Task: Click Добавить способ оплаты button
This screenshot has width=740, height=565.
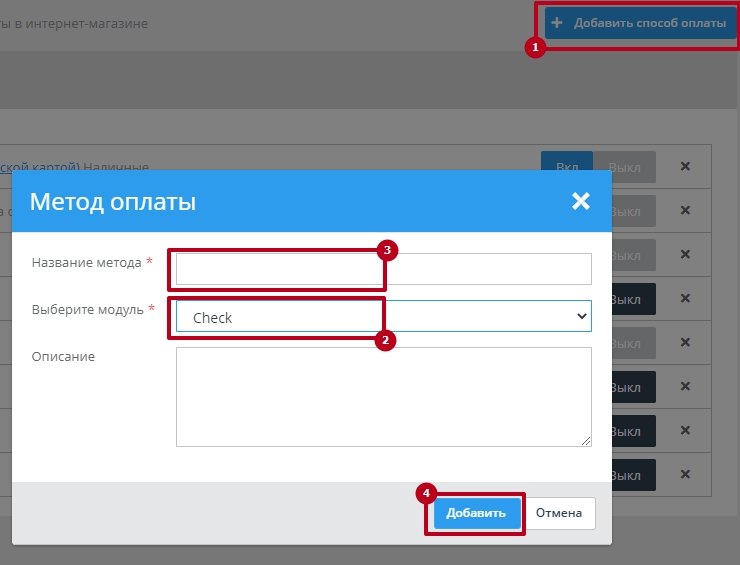Action: [642, 23]
